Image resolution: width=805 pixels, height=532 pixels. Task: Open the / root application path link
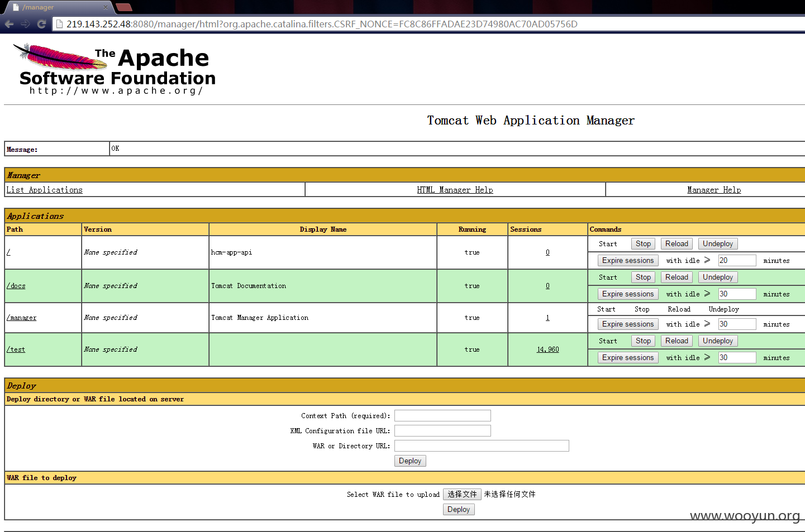tap(8, 252)
